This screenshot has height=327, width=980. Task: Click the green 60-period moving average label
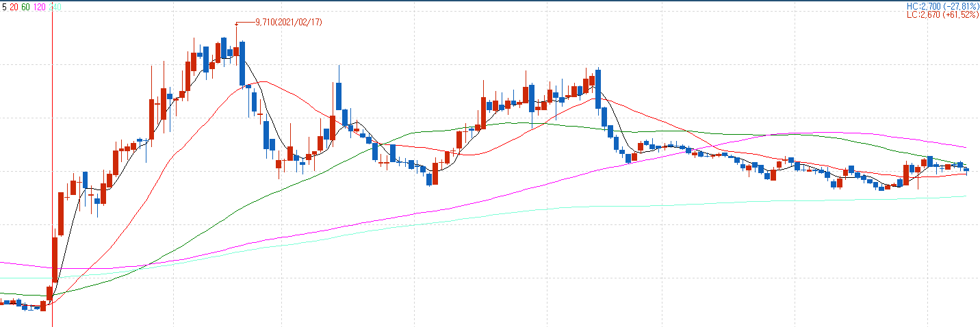click(25, 7)
